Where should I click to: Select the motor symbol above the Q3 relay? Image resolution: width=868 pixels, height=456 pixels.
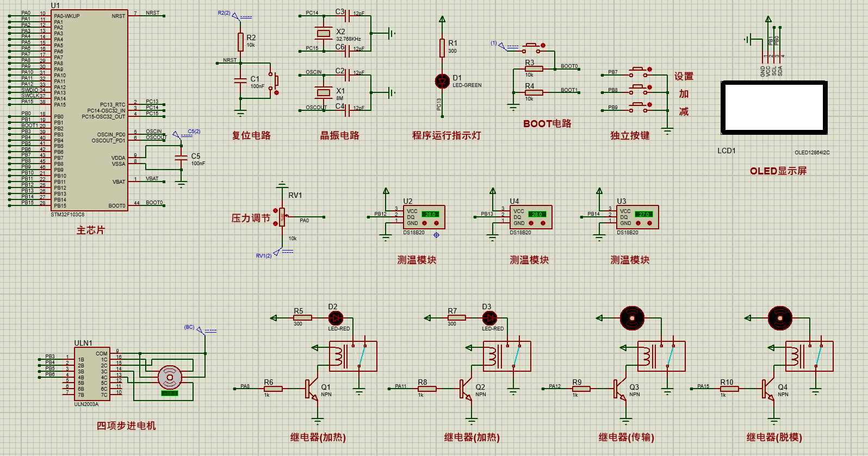pos(632,318)
